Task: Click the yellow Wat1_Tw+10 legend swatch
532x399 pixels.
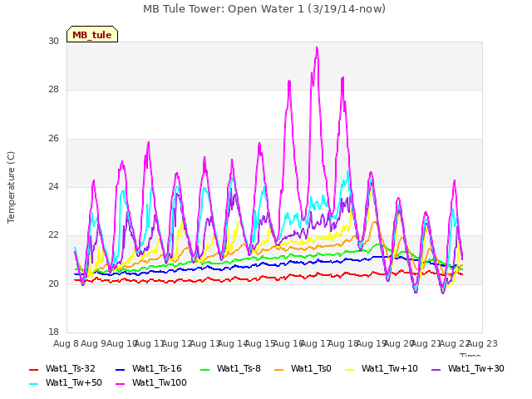Action: click(349, 369)
